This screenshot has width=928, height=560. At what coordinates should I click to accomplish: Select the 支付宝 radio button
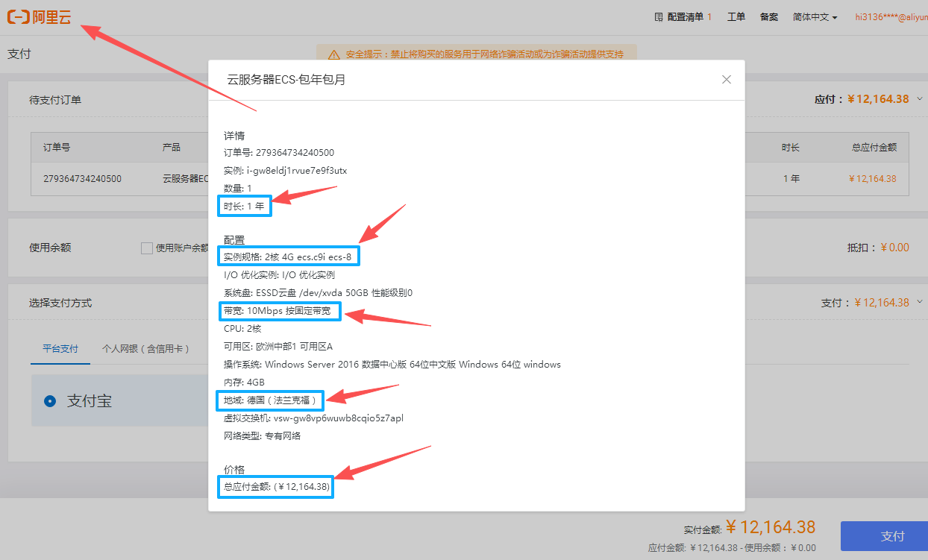click(x=50, y=401)
